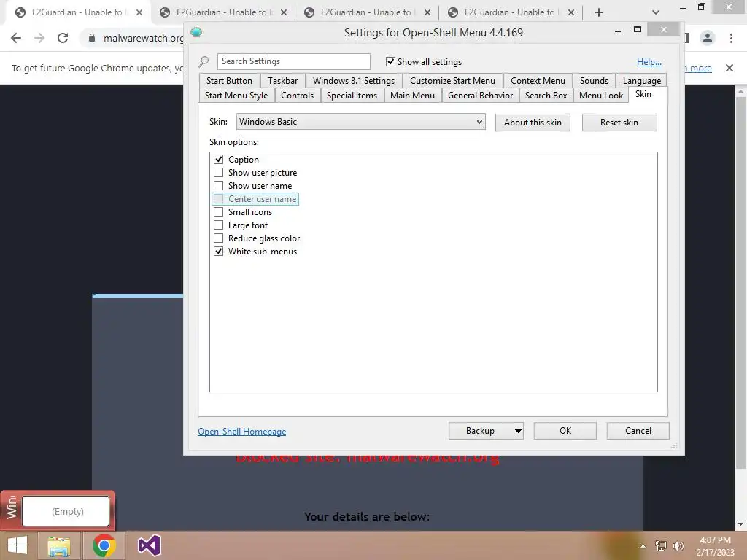Uncheck White sub-menus option
The image size is (747, 560).
tap(218, 251)
